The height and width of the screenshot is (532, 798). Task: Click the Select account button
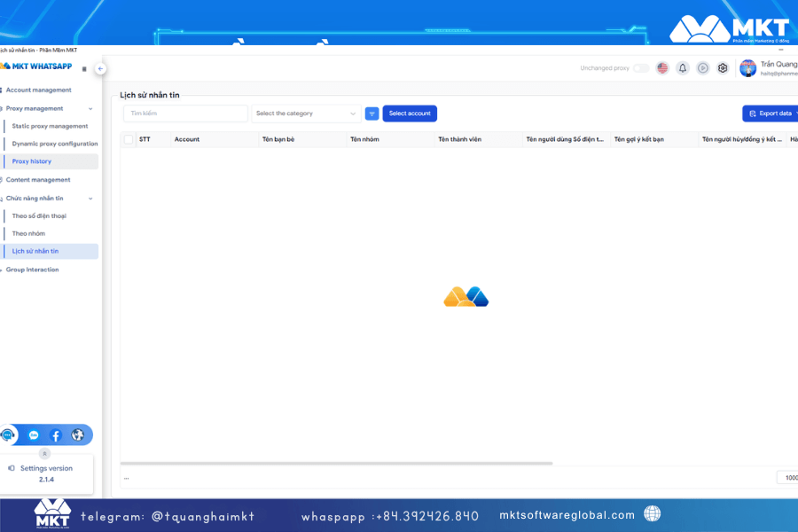point(410,113)
